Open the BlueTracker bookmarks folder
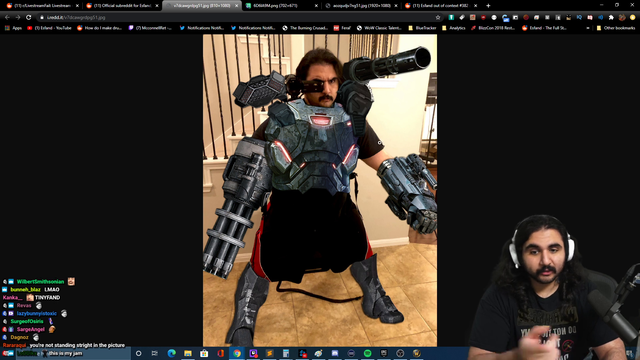 422,28
